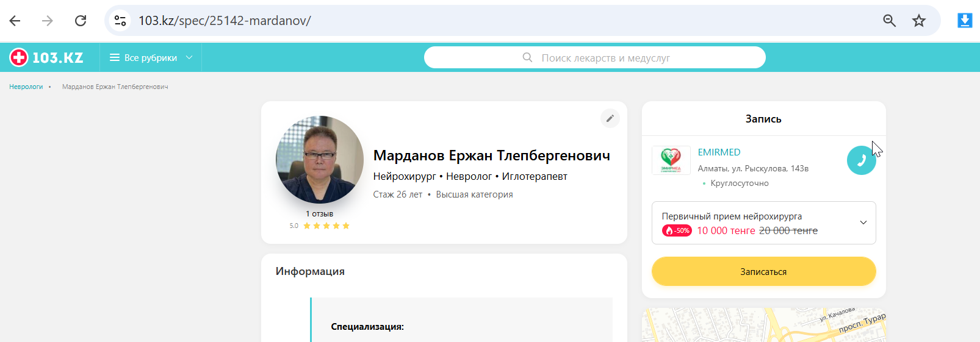Call clinic via round phone button
980x342 pixels.
coord(862,160)
